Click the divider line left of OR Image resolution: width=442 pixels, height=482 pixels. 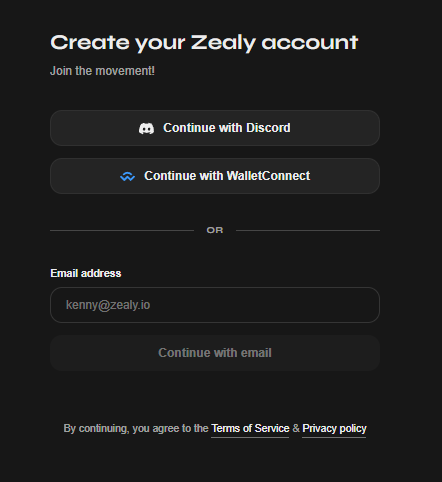(x=122, y=230)
